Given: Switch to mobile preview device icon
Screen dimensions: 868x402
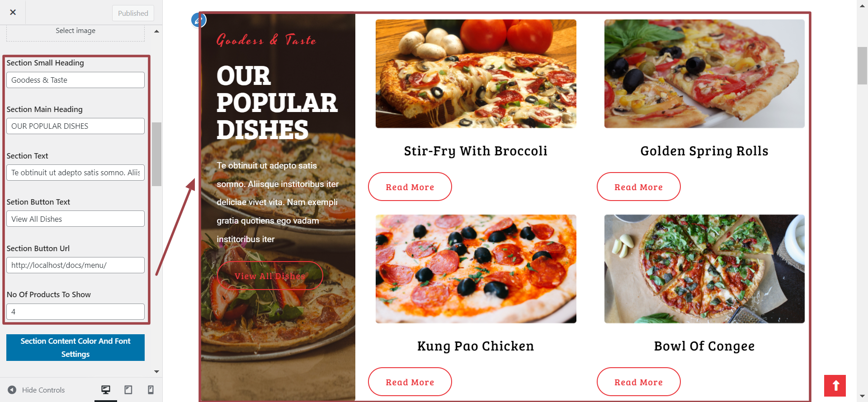Looking at the screenshot, I should pos(151,390).
